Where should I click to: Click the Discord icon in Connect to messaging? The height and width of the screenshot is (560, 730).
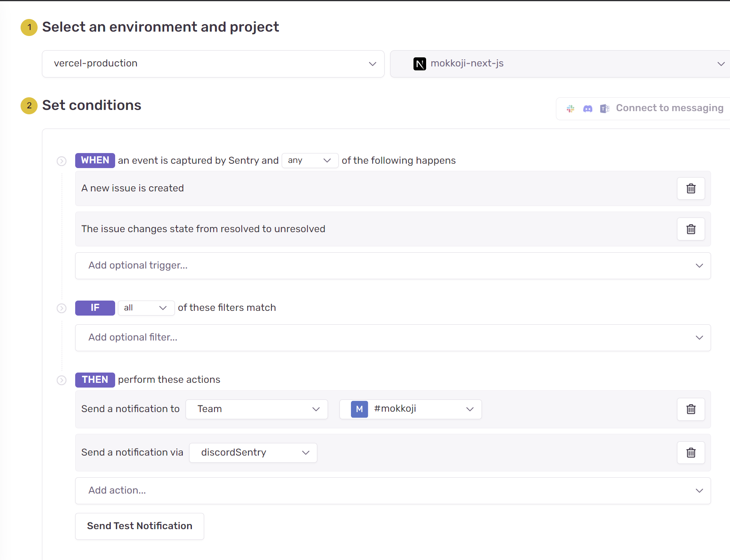point(588,109)
